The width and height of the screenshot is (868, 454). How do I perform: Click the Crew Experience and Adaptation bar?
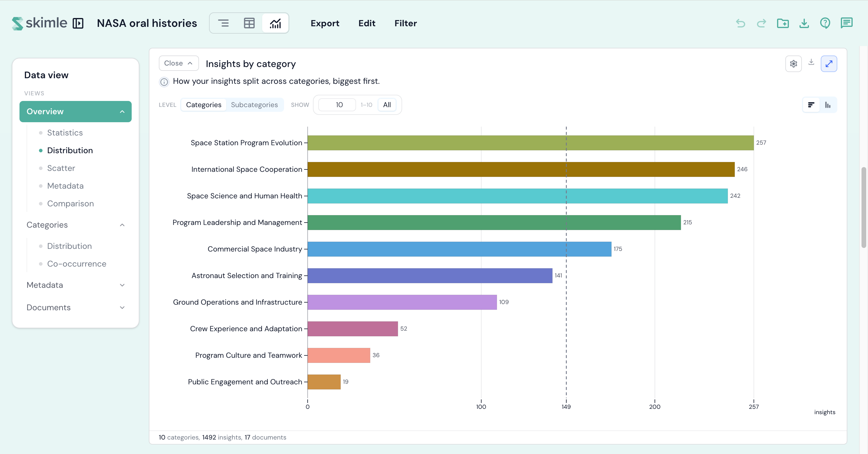click(x=353, y=329)
